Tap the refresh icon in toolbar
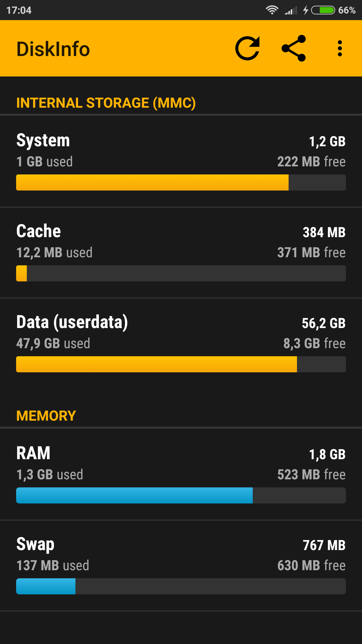This screenshot has height=644, width=362. click(247, 48)
